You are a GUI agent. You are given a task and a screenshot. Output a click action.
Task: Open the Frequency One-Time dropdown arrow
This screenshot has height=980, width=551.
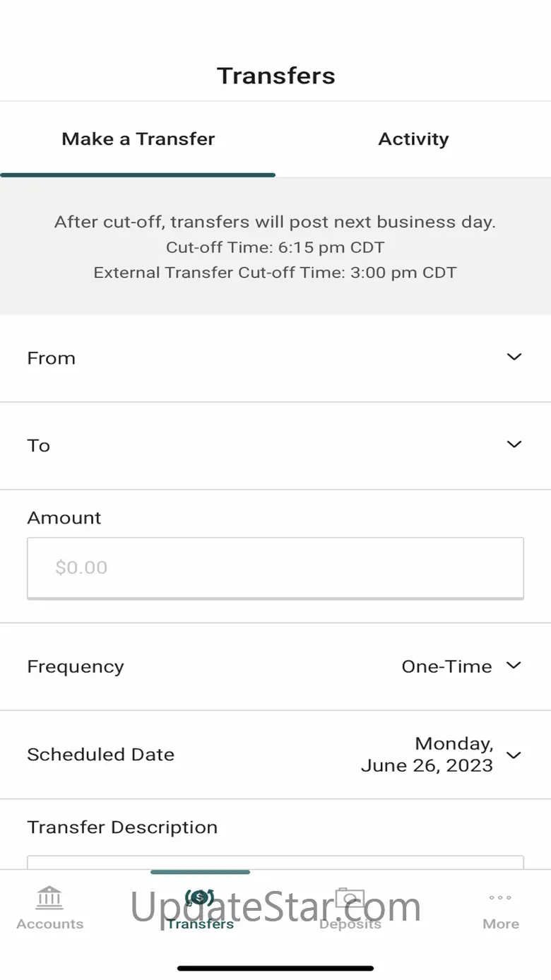514,666
